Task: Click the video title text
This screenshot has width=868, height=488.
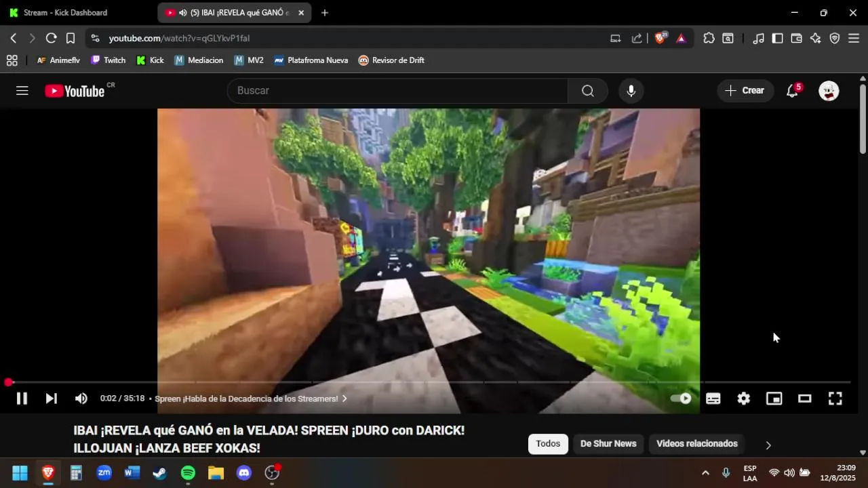Action: point(269,439)
